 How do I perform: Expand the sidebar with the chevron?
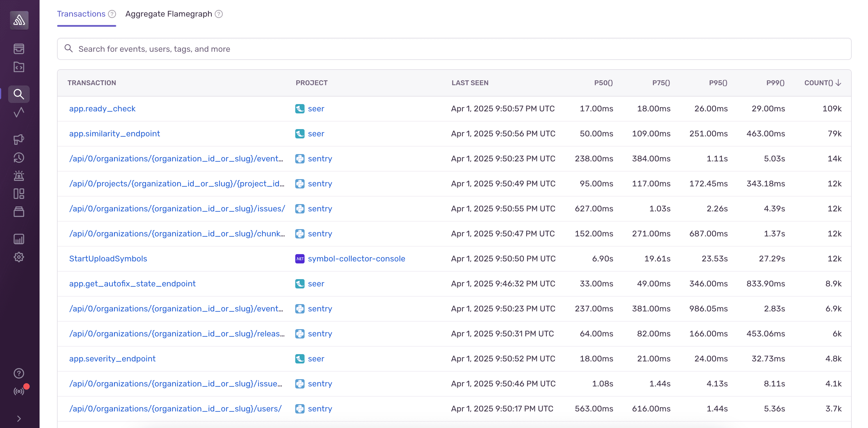coord(19,419)
